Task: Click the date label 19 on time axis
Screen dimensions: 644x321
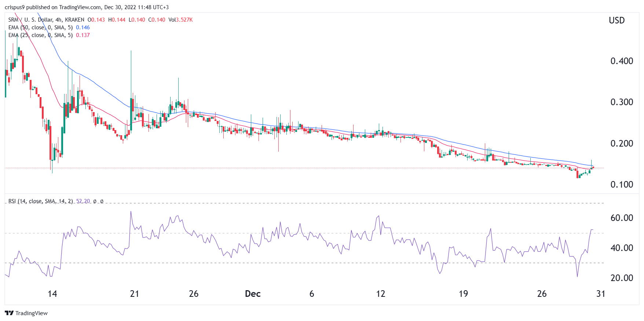Action: point(463,294)
